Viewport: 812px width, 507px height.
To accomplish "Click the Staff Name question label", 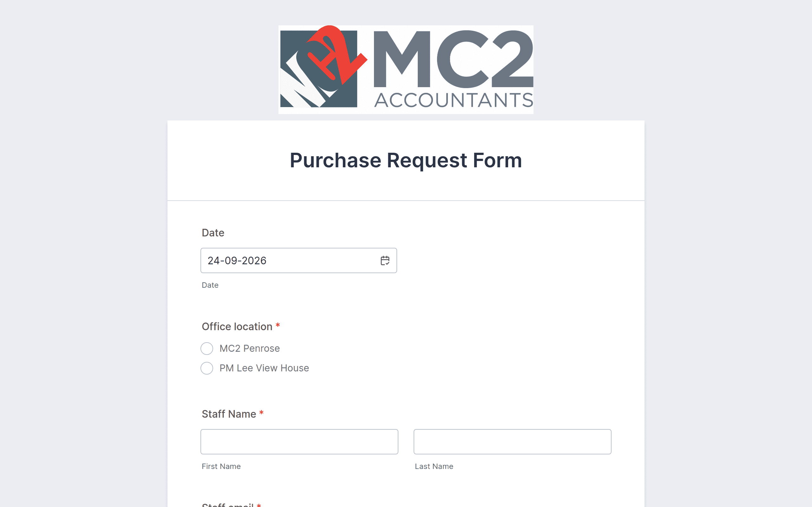I will point(229,414).
